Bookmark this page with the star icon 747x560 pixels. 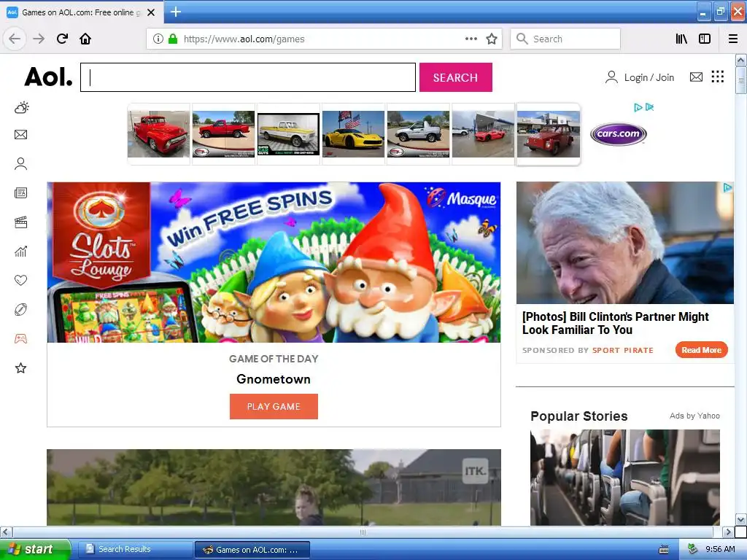492,39
